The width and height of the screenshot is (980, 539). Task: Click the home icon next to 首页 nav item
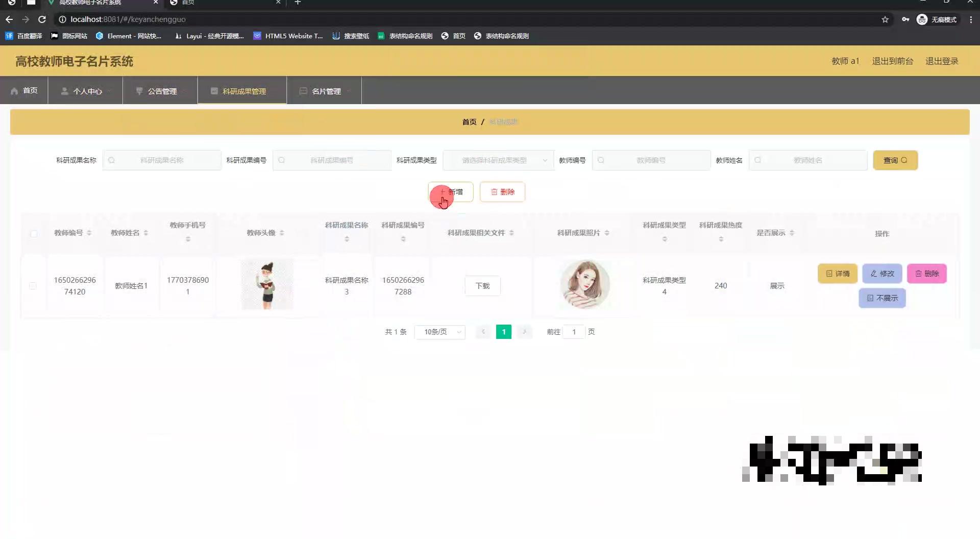pyautogui.click(x=15, y=91)
